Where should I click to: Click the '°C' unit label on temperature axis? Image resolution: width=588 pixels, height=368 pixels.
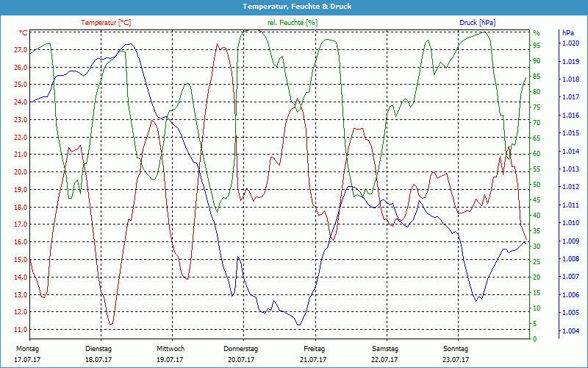pos(24,32)
